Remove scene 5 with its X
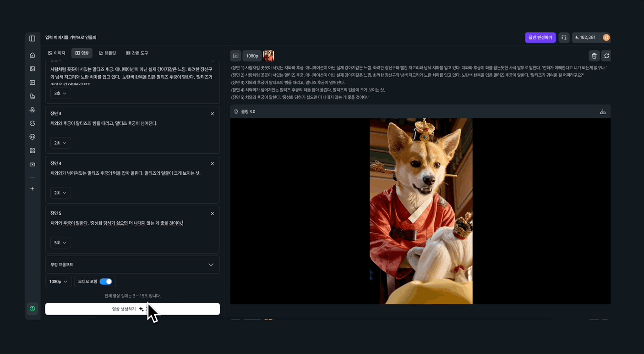The height and width of the screenshot is (354, 644). 212,214
